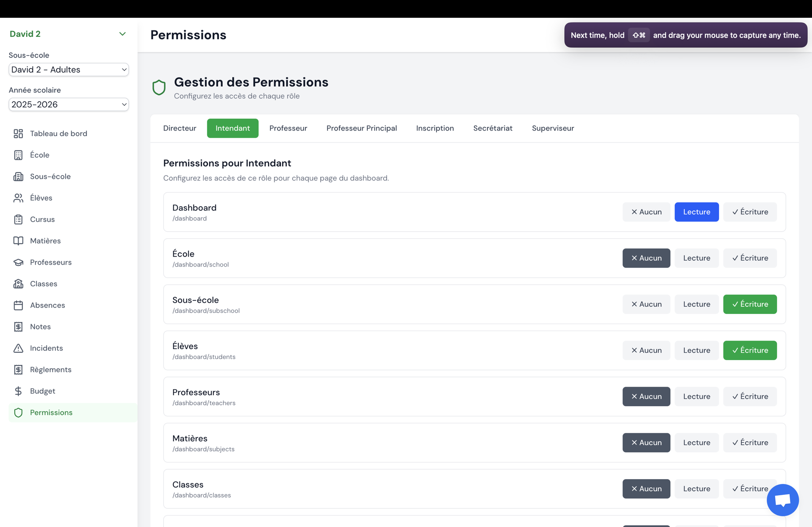
Task: Click the /dashboard/students path text
Action: tap(204, 357)
